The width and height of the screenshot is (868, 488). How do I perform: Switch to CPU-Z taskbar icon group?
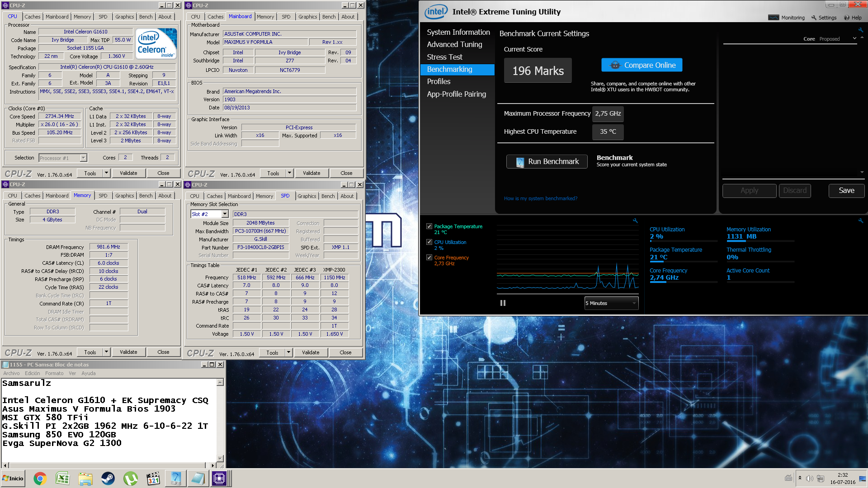click(x=220, y=479)
